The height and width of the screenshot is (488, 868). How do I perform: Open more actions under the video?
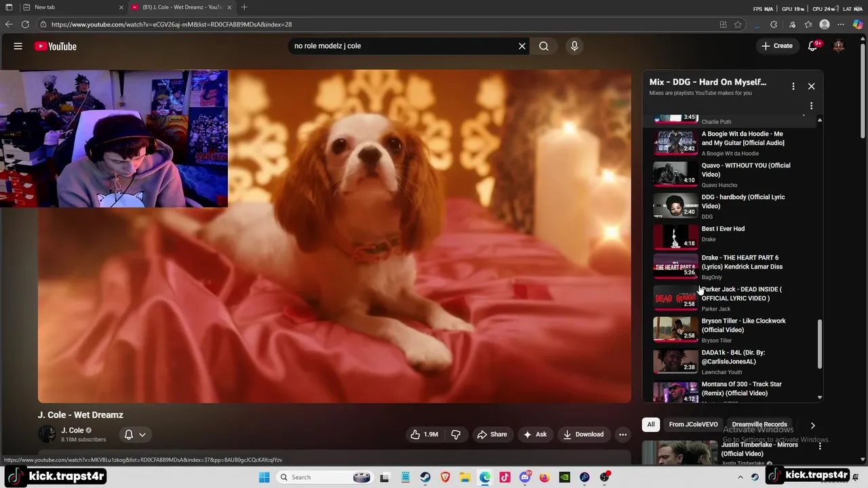click(623, 434)
